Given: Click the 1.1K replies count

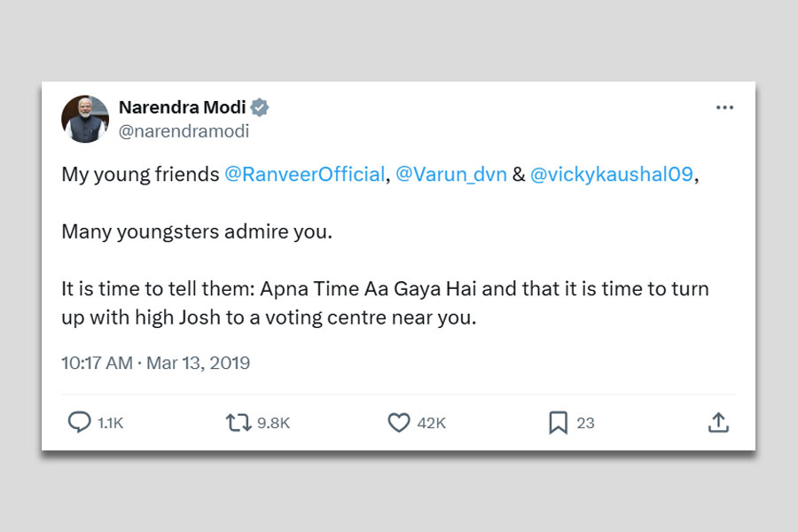Looking at the screenshot, I should click(111, 424).
